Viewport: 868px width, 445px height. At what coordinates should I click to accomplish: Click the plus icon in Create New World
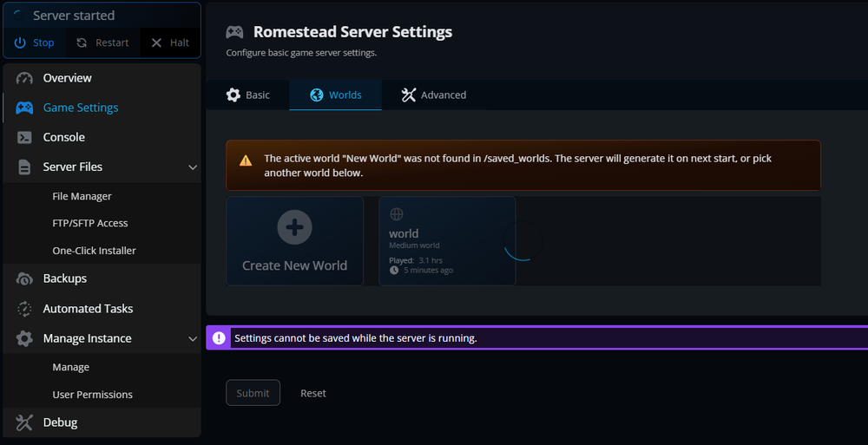tap(294, 227)
